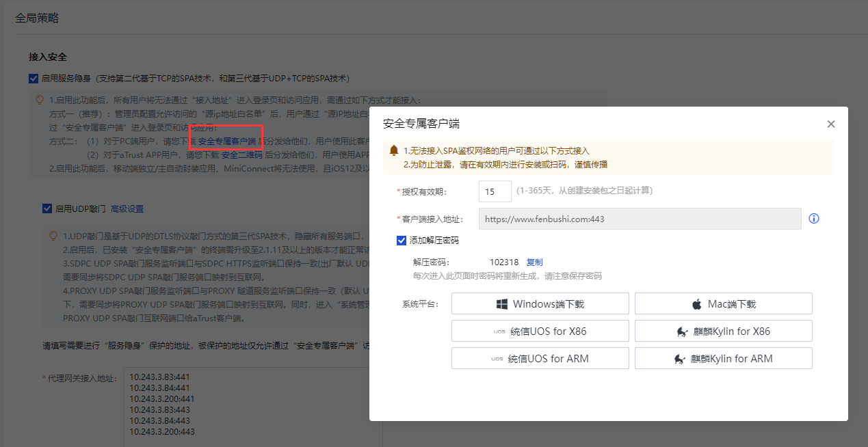This screenshot has height=447, width=868.
Task: Click the lightbulb tip icon under 启用UDP敲门
Action: click(x=53, y=236)
